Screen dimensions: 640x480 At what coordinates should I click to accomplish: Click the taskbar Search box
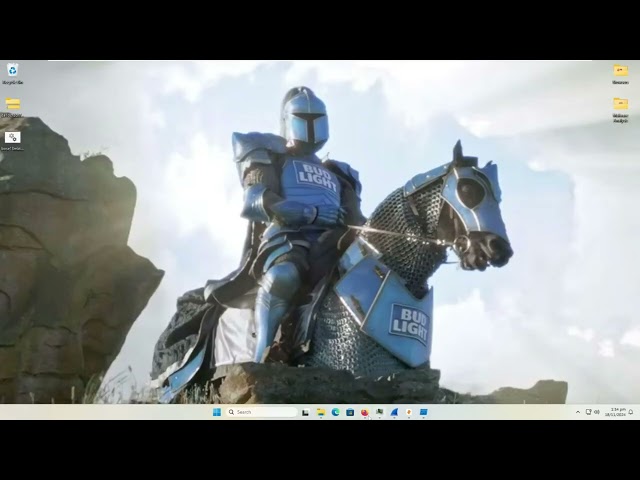(x=262, y=412)
